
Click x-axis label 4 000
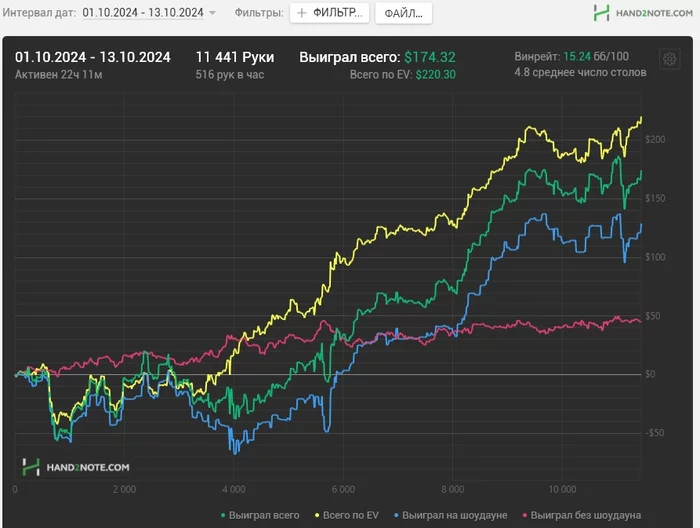234,490
